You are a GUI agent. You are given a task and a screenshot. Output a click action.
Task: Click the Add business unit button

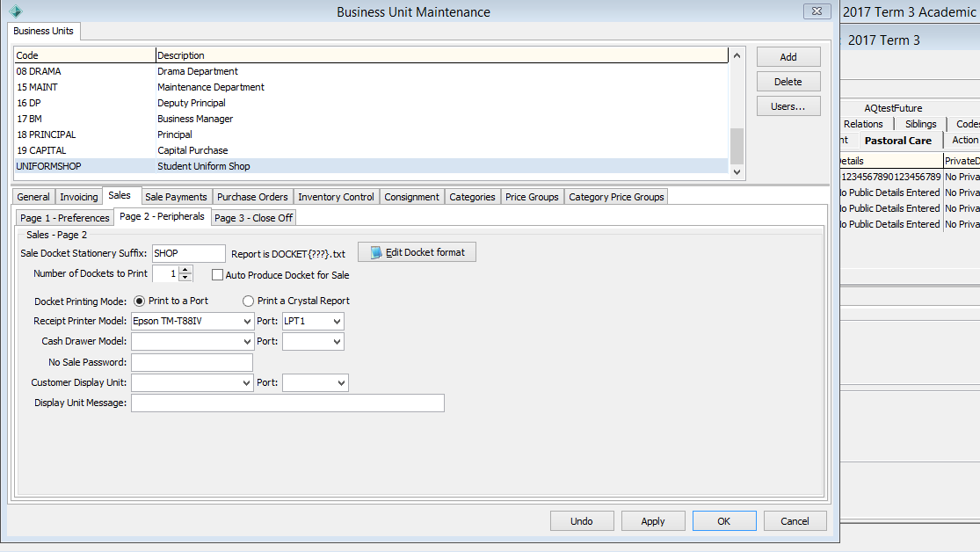(788, 57)
